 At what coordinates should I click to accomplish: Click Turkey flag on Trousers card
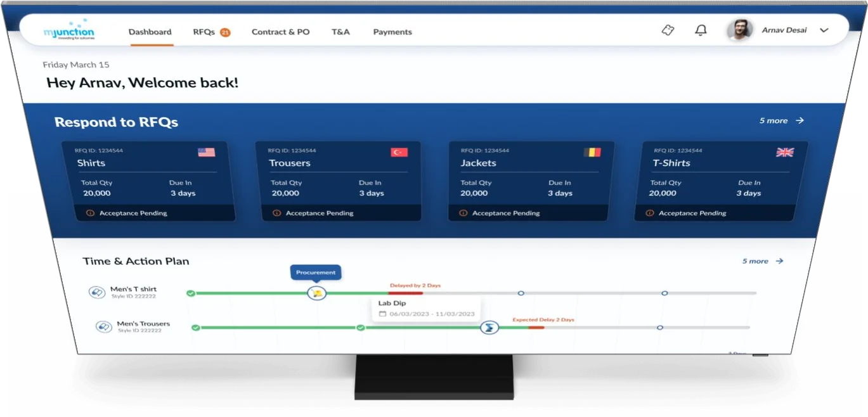pyautogui.click(x=399, y=152)
